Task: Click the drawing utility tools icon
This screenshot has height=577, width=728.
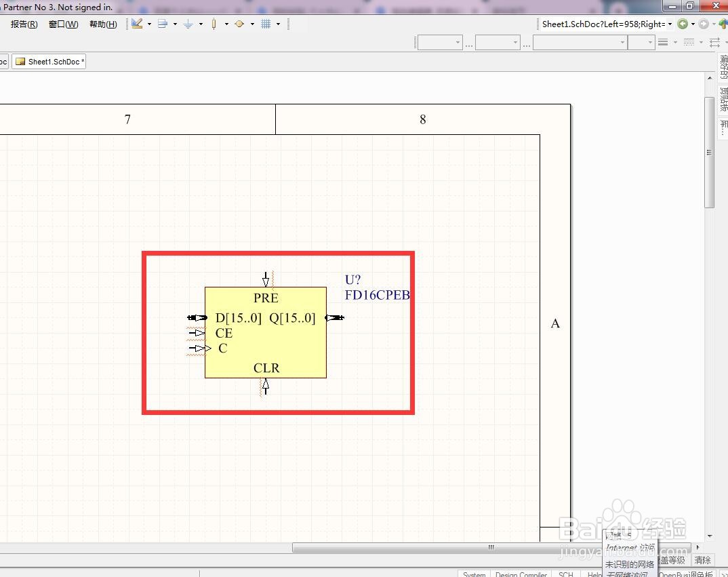Action: point(137,24)
